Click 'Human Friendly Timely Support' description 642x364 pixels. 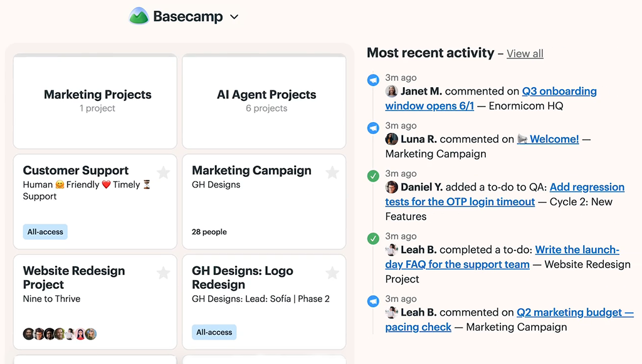pos(87,190)
